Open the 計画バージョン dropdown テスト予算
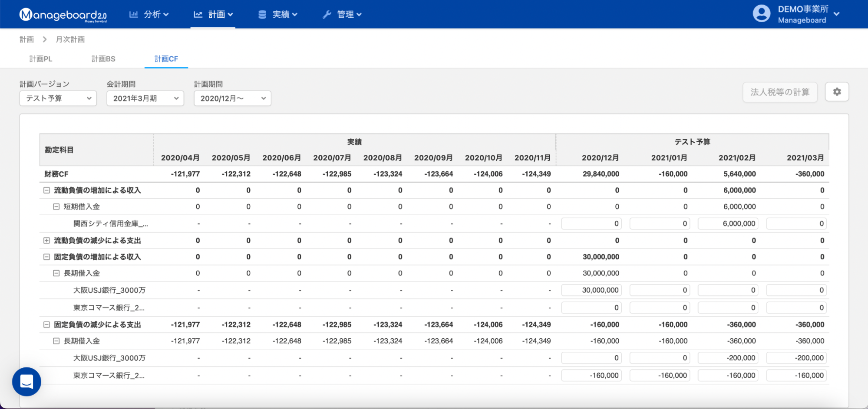This screenshot has width=868, height=409. (x=58, y=98)
